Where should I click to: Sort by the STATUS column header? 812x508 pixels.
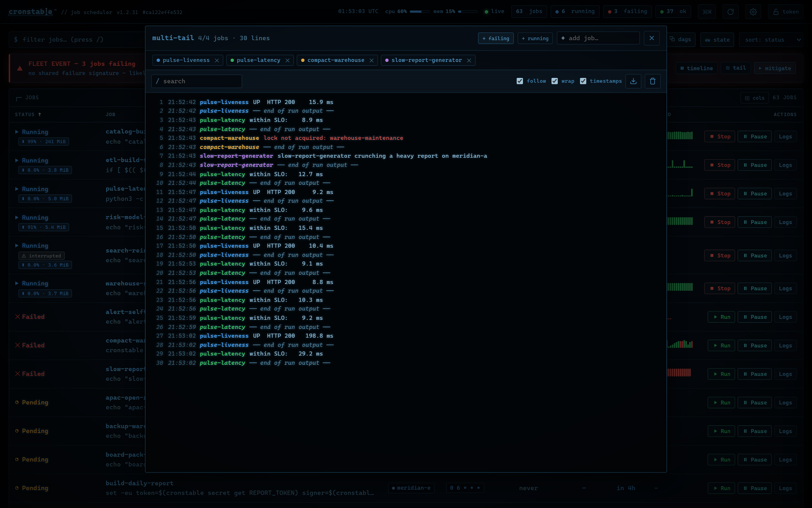click(x=28, y=115)
